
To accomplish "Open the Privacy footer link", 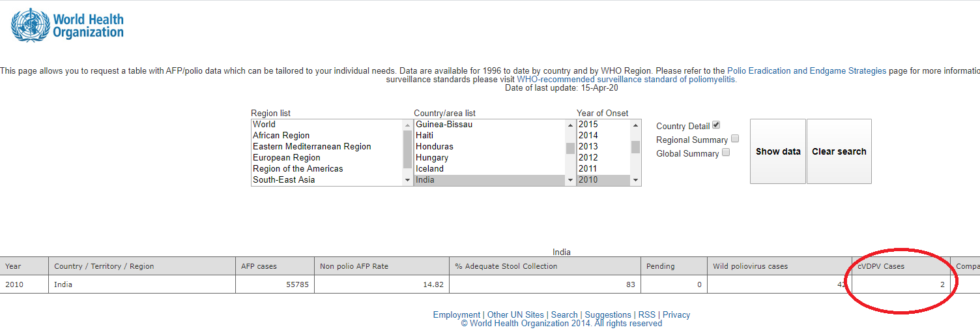I will (x=676, y=315).
